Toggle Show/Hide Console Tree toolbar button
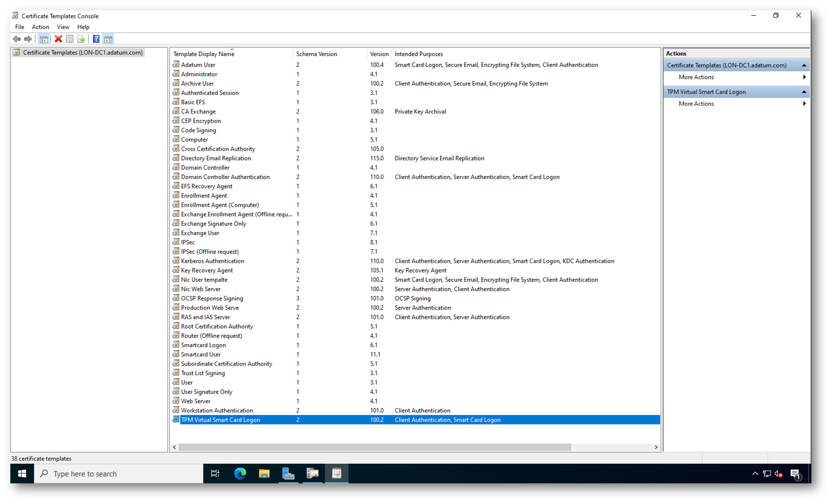Image resolution: width=832 pixels, height=504 pixels. tap(44, 39)
